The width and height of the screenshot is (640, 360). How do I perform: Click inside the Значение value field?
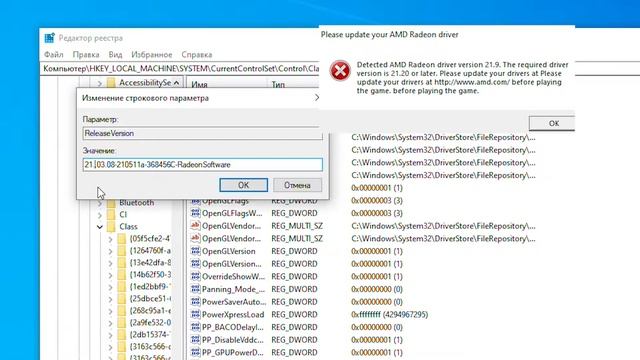(x=202, y=164)
